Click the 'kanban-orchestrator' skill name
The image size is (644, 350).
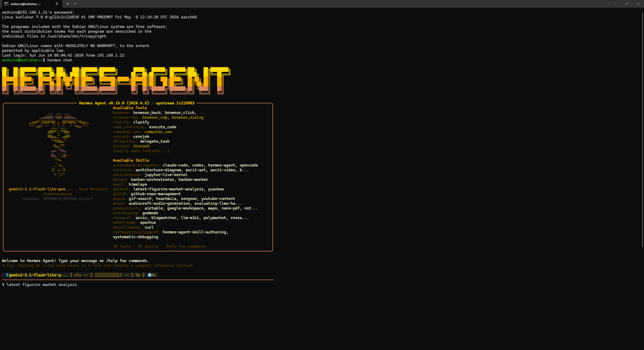pyautogui.click(x=152, y=180)
